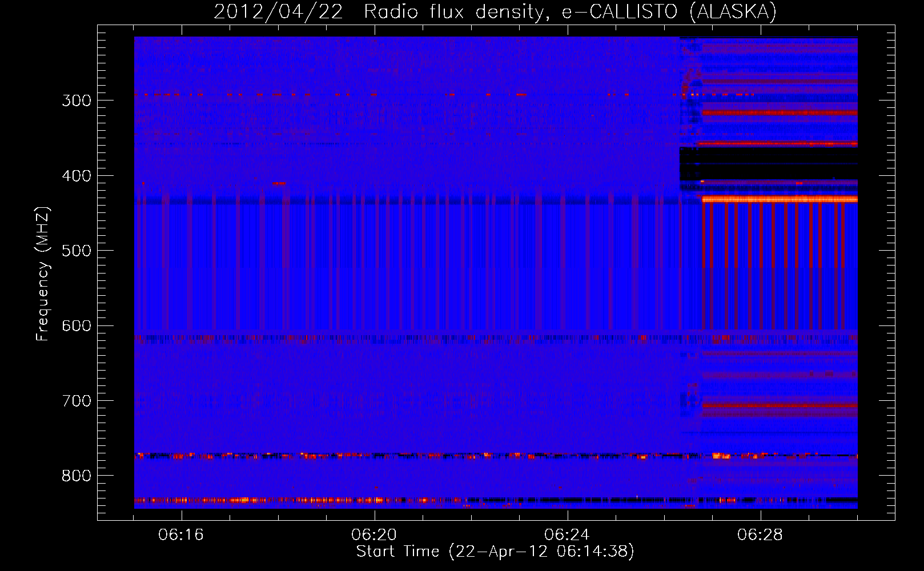The width and height of the screenshot is (924, 571).
Task: Click the plot title 'Radio flux density, e-CALLISTO (ALASKA)'
Action: (570, 12)
